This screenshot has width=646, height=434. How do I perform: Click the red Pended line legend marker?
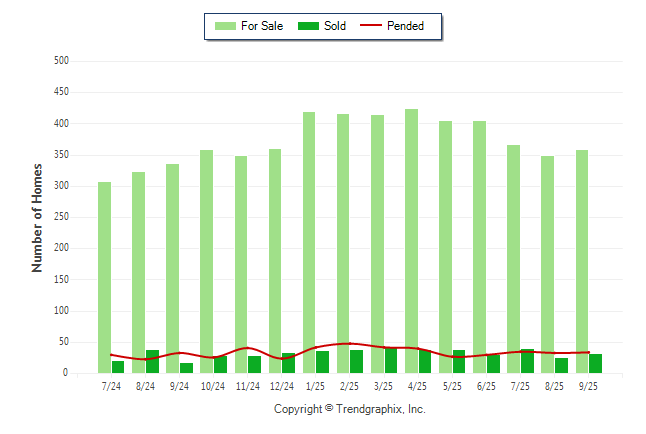(372, 26)
